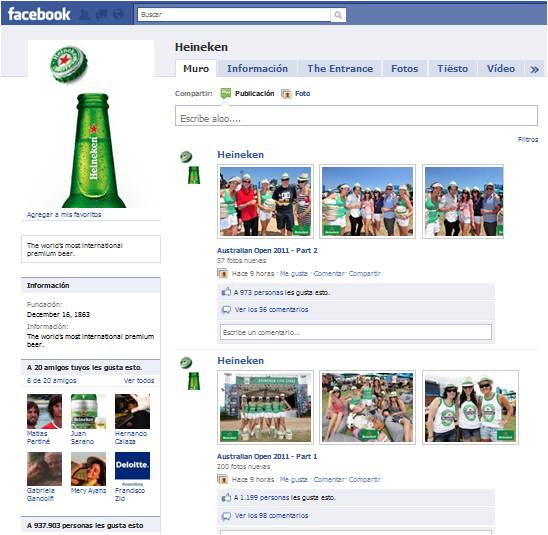Click the Foto share icon
The height and width of the screenshot is (535, 548).
point(286,94)
